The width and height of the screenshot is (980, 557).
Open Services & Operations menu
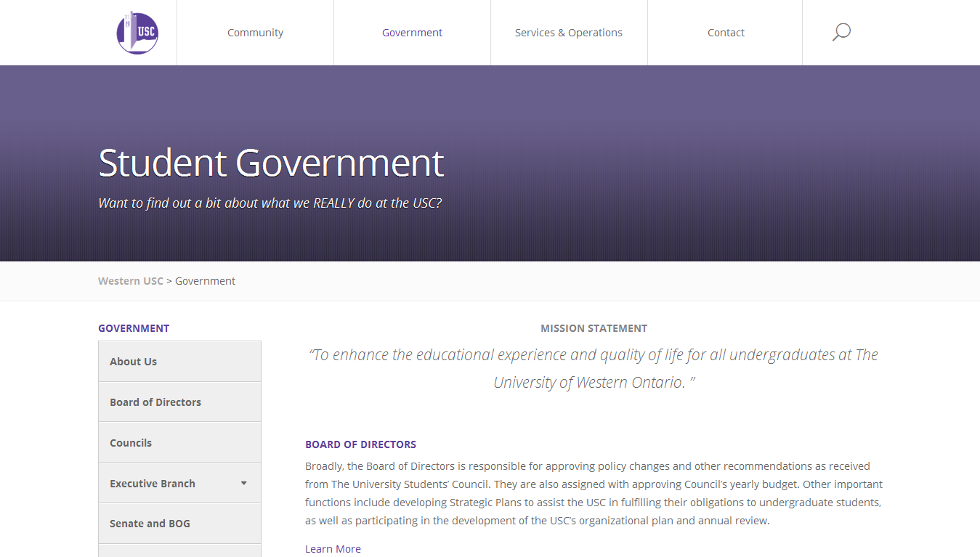tap(569, 33)
